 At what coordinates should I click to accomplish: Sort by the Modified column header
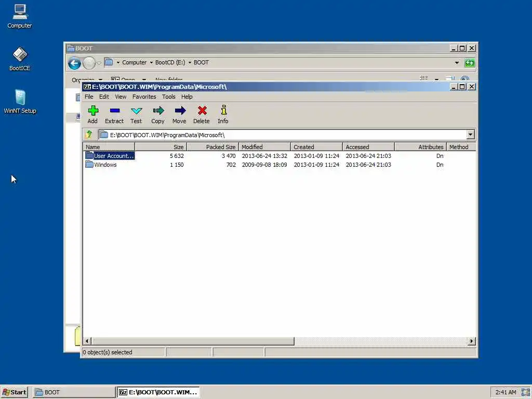click(x=264, y=147)
